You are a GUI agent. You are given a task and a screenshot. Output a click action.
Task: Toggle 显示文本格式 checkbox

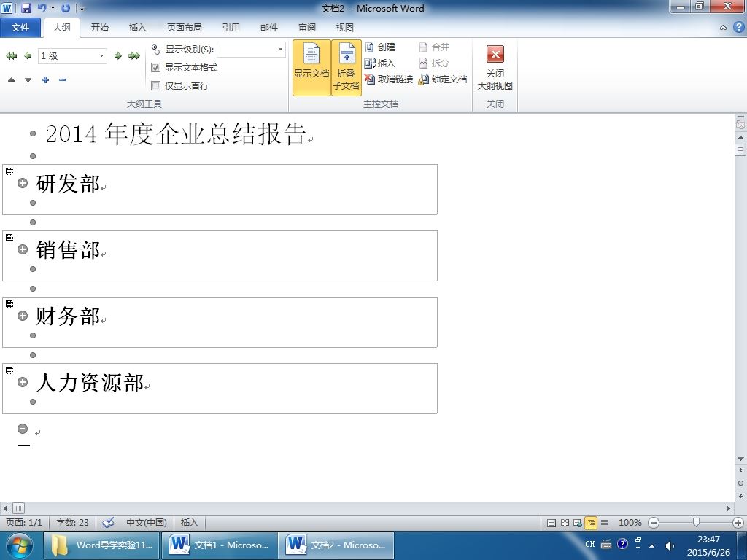pos(155,68)
